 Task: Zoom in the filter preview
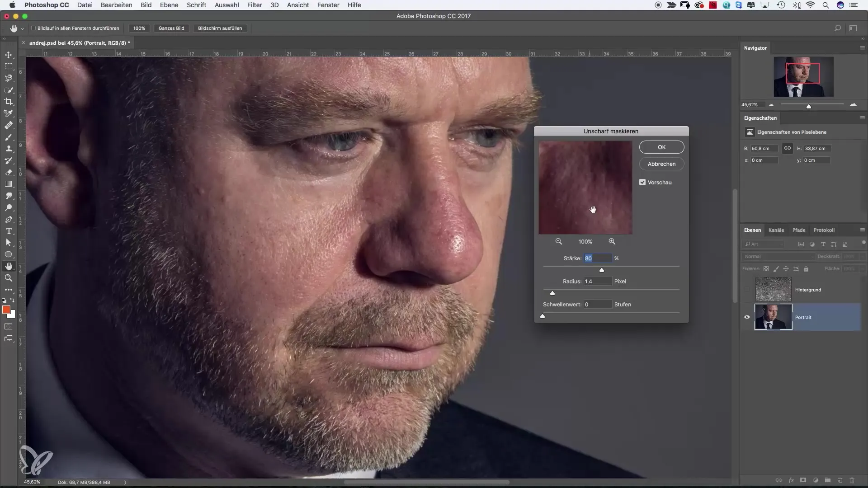tap(612, 242)
